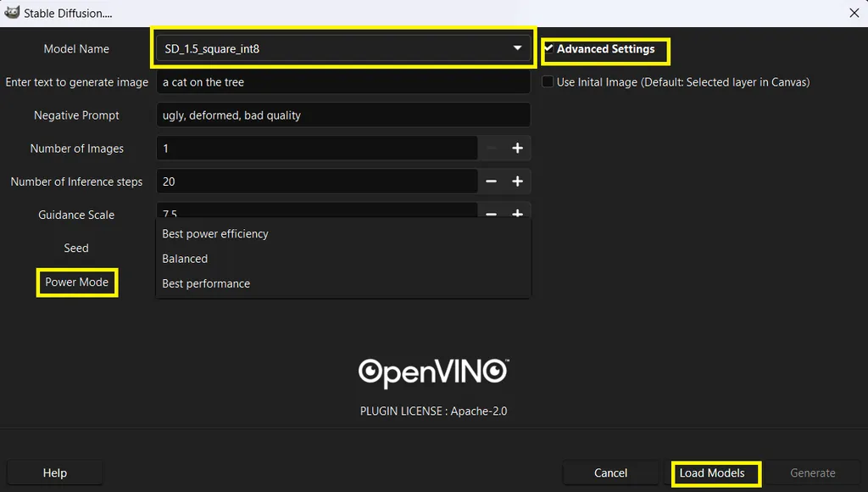Image resolution: width=868 pixels, height=492 pixels.
Task: Enable Use Inital Image option
Action: coord(548,82)
